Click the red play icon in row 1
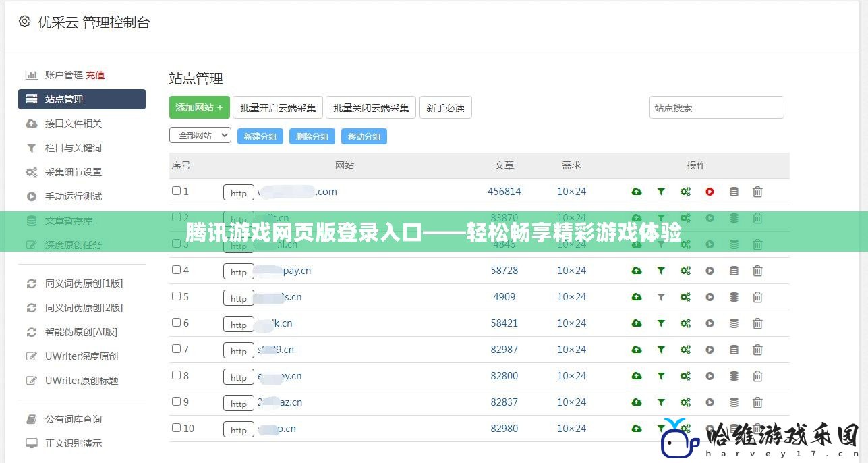Viewport: 868px width, 463px height. coord(710,192)
